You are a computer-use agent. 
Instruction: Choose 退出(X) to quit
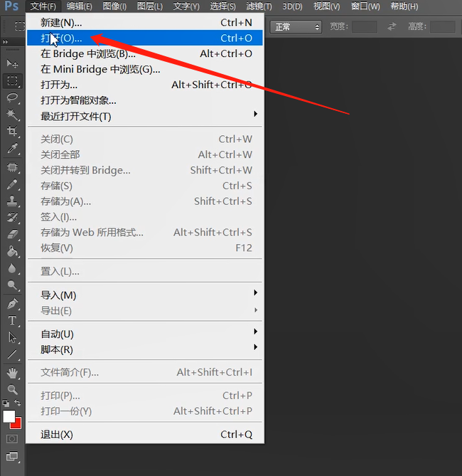145,435
